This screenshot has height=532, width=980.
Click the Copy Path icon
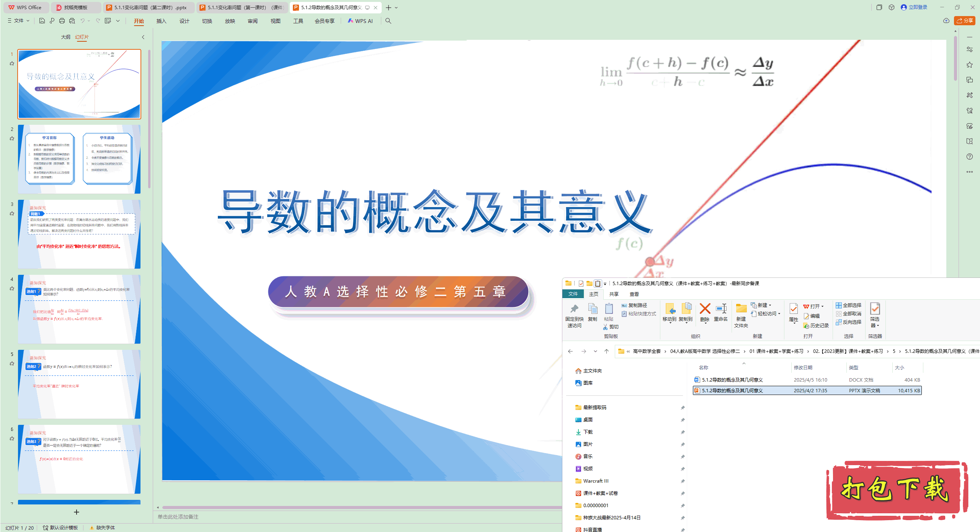pos(624,305)
